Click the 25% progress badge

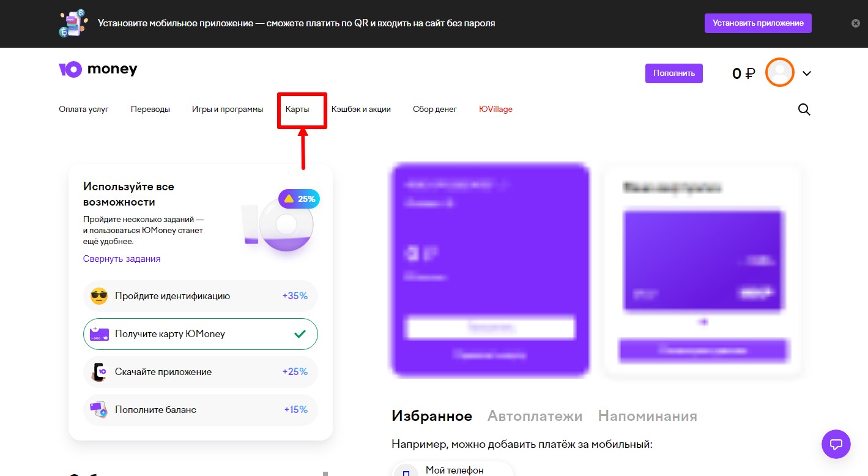tap(299, 199)
